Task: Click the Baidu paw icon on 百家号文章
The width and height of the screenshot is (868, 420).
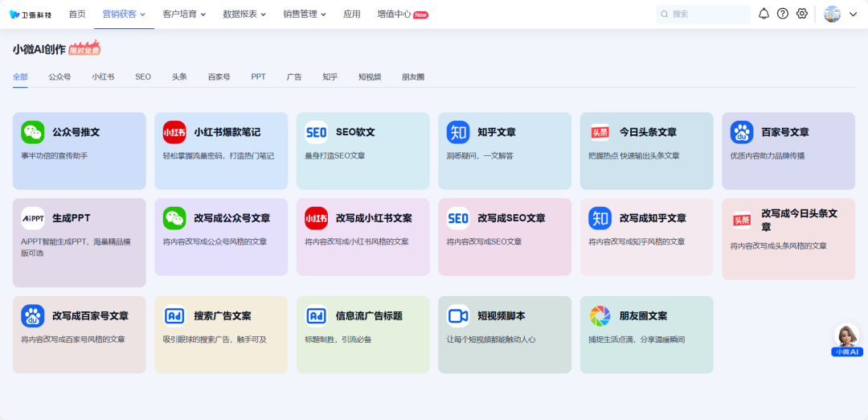Action: (742, 132)
